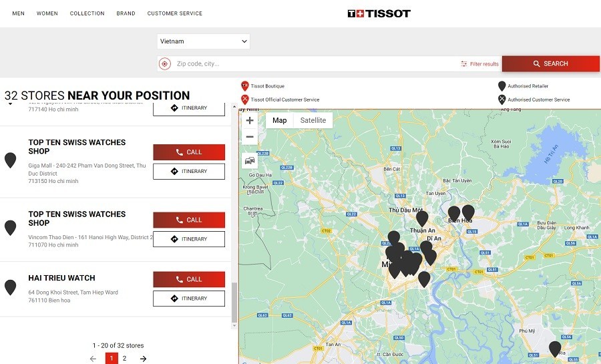Select page 1 in pagination
Viewport: 601px width, 364px height.
(112, 358)
